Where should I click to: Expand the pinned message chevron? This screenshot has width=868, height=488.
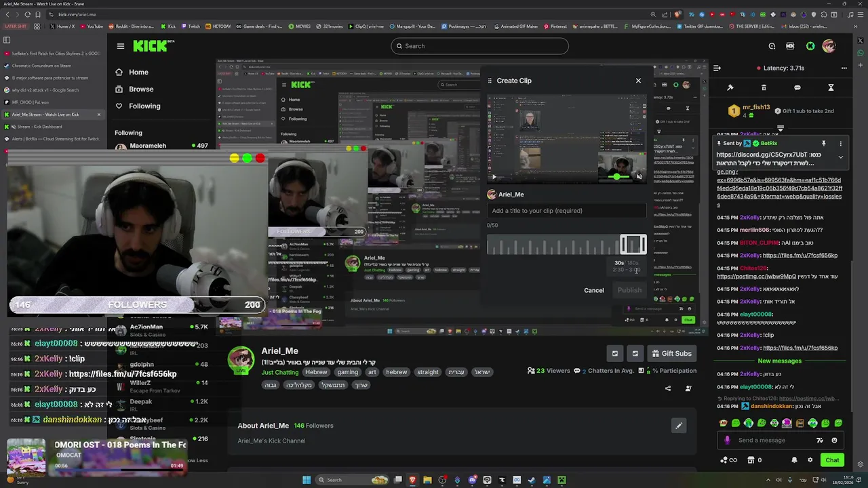point(840,157)
